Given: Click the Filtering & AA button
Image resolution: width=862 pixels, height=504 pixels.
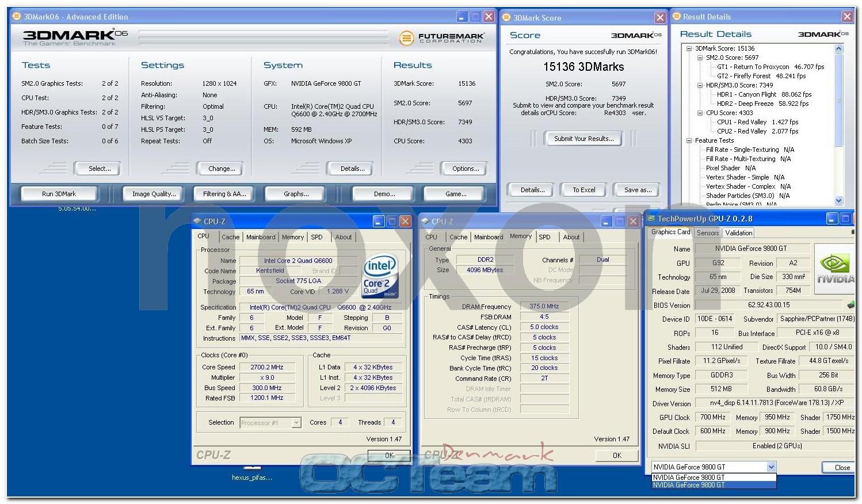Looking at the screenshot, I should [x=224, y=194].
